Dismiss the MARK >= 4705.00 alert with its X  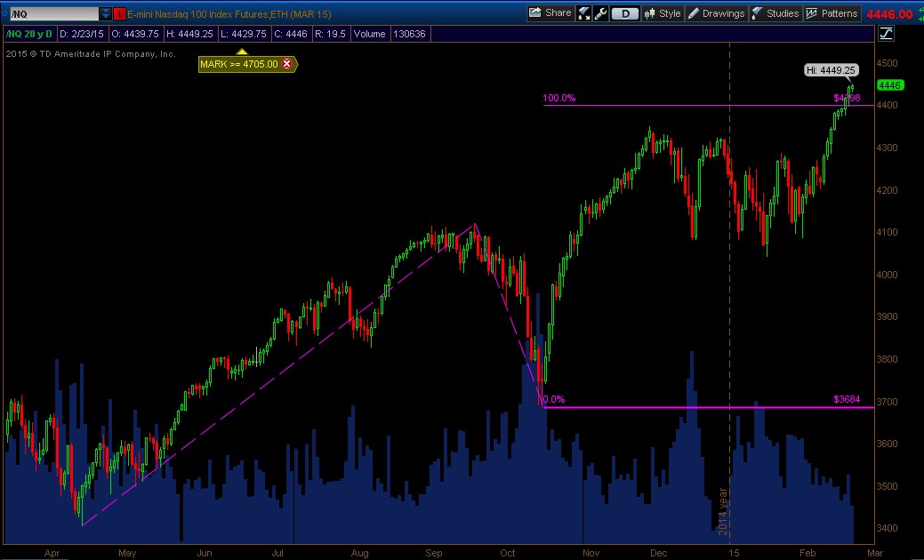[286, 64]
